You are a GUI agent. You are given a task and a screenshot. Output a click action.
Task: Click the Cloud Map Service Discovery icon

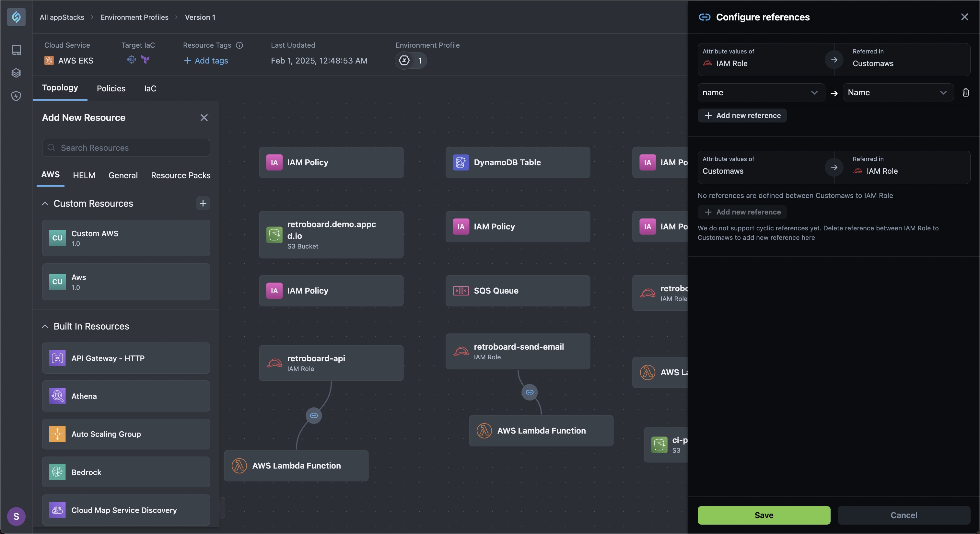tap(57, 510)
